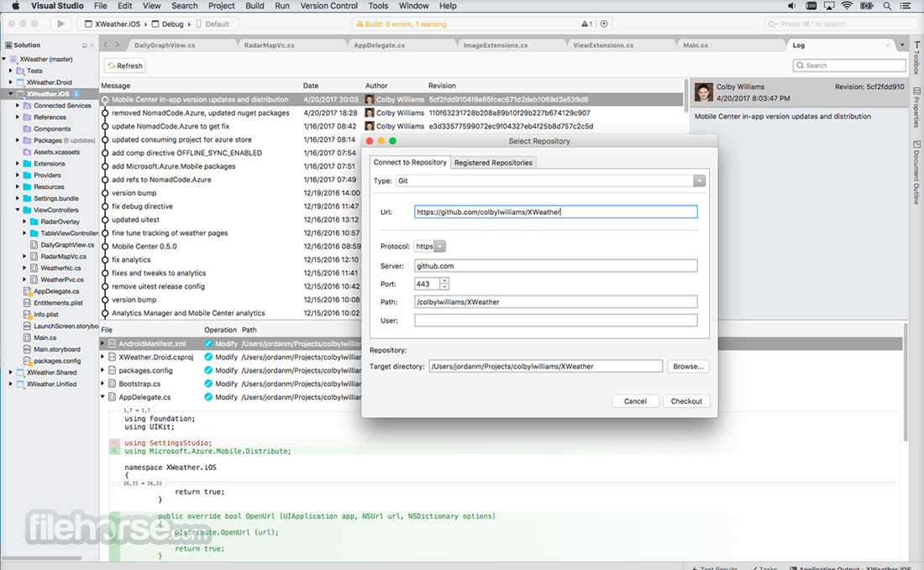Close the Solution pad
Image resolution: width=924 pixels, height=570 pixels.
(92, 45)
